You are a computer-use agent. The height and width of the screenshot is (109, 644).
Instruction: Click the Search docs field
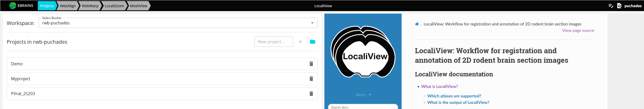point(363,107)
